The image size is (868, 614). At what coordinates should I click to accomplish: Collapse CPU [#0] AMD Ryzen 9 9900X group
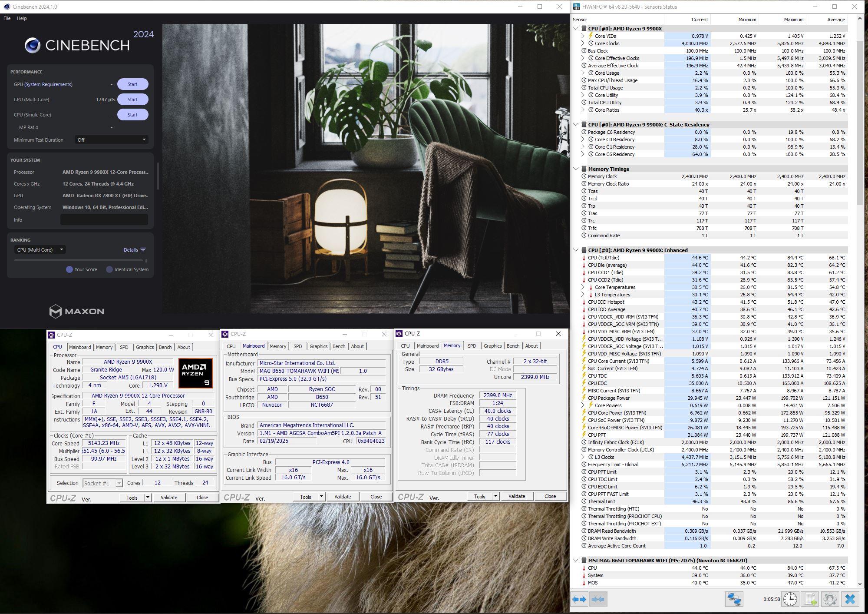(576, 29)
